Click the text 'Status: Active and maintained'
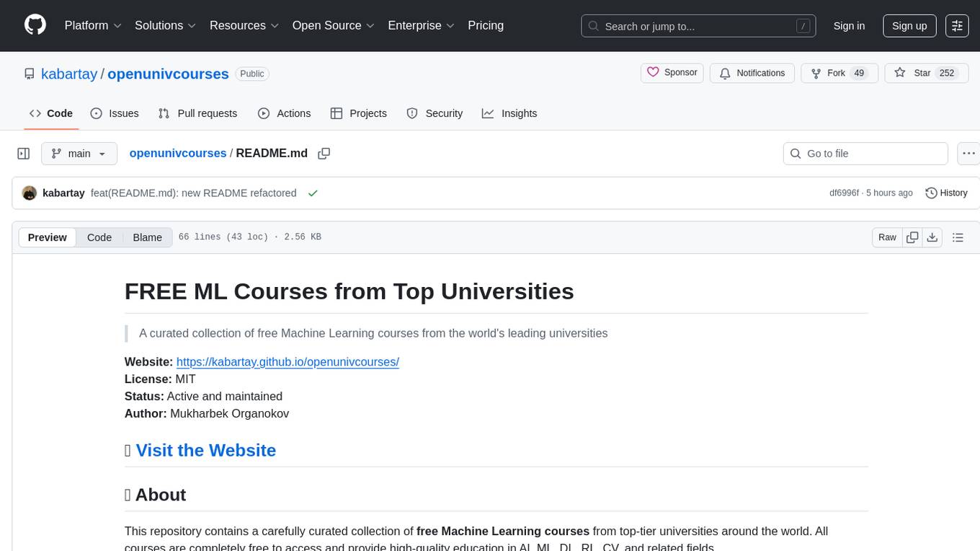 pos(203,396)
